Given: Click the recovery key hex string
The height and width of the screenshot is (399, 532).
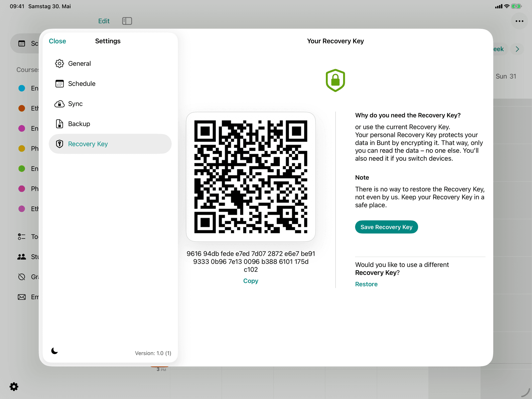Looking at the screenshot, I should click(251, 262).
